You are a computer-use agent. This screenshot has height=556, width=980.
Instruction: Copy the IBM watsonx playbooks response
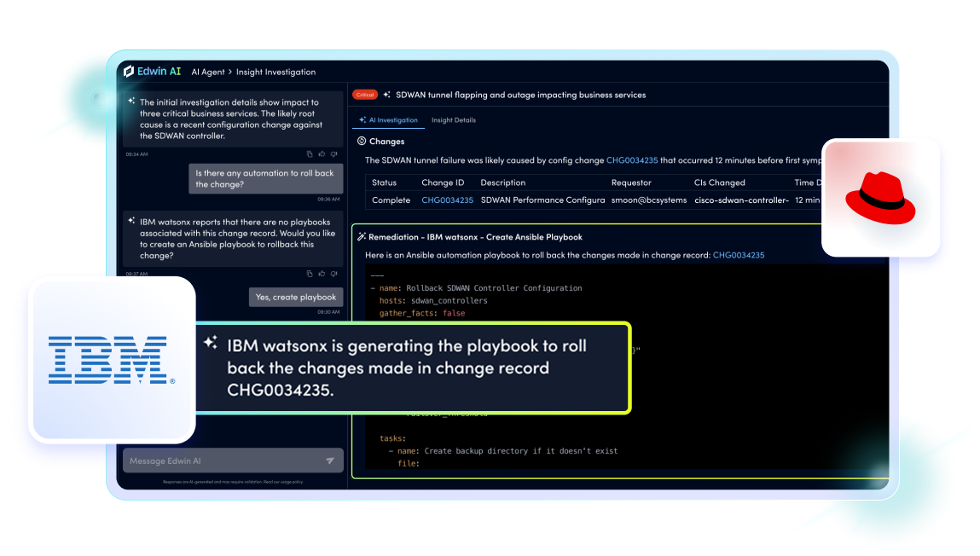(310, 274)
